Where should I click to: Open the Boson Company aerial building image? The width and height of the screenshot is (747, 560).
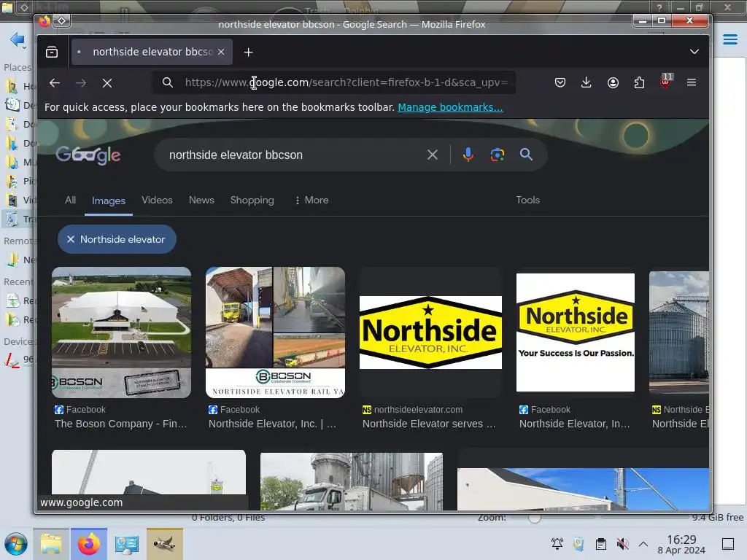[x=122, y=332]
